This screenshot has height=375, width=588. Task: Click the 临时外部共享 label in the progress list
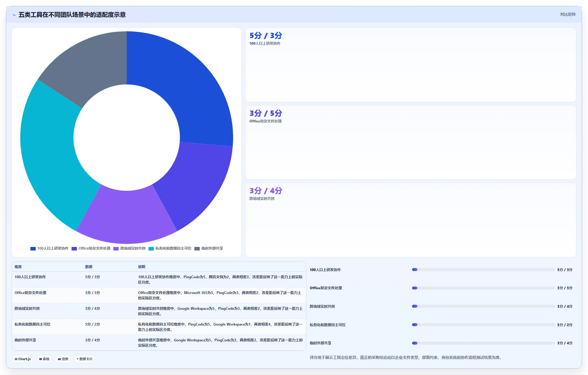[320, 343]
